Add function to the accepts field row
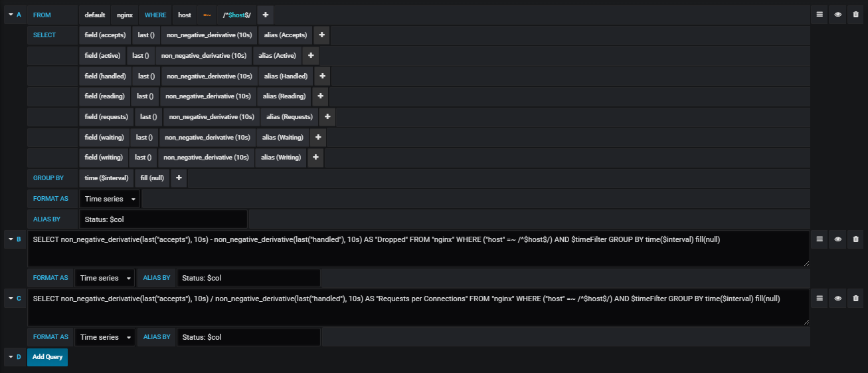Viewport: 868px width, 373px height. point(322,35)
